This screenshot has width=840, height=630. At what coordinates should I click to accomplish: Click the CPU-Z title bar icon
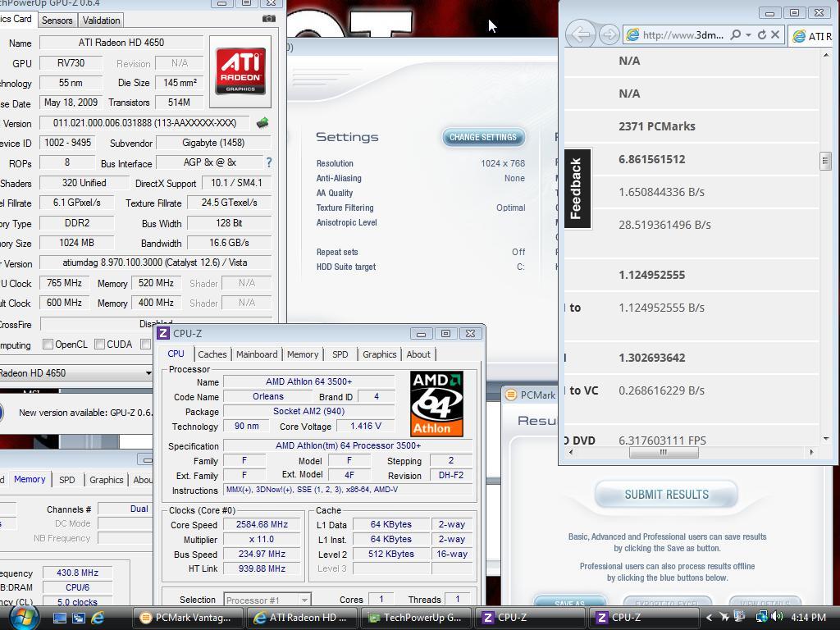tap(163, 333)
